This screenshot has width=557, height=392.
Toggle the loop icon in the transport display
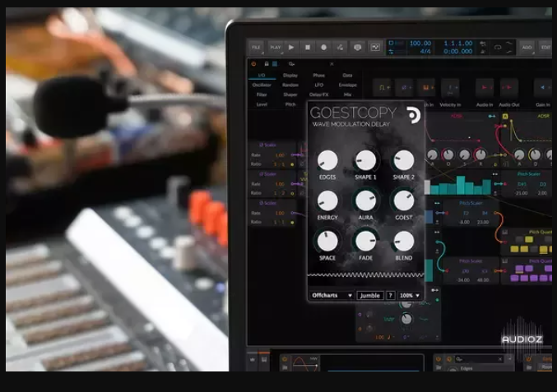pos(497,47)
